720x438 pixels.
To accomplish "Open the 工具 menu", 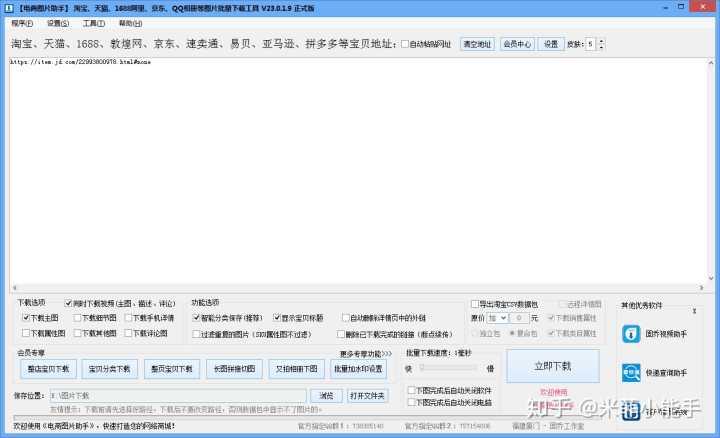I will [x=94, y=23].
